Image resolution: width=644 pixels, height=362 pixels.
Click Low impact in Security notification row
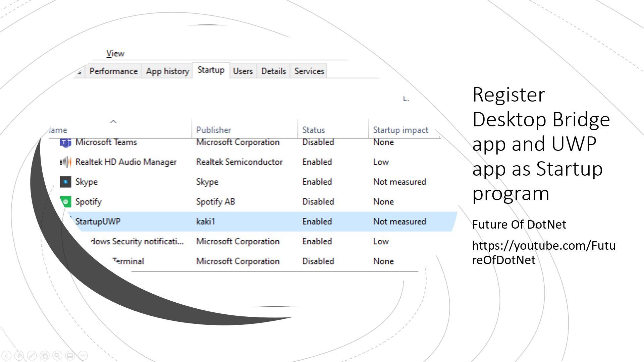pos(381,241)
